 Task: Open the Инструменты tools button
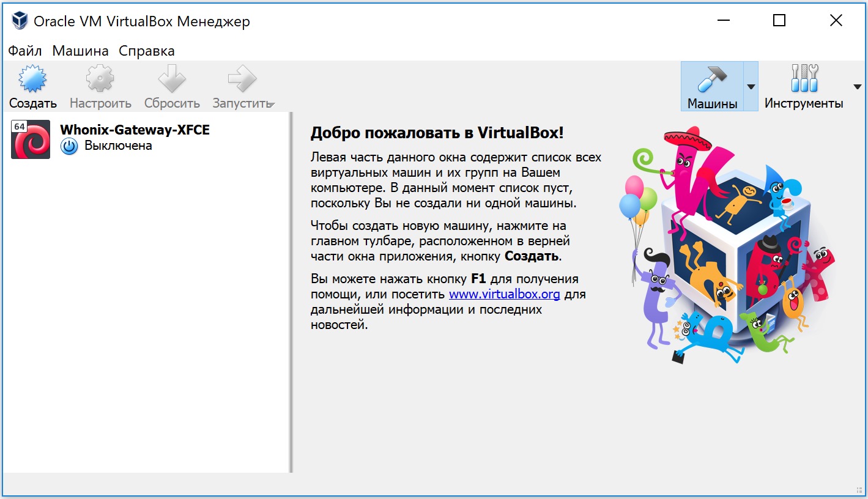coord(804,86)
